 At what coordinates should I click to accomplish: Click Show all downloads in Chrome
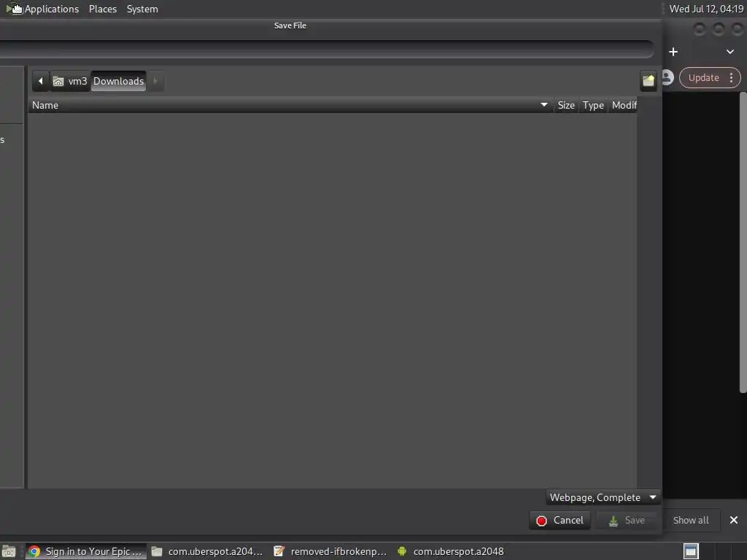coord(691,520)
